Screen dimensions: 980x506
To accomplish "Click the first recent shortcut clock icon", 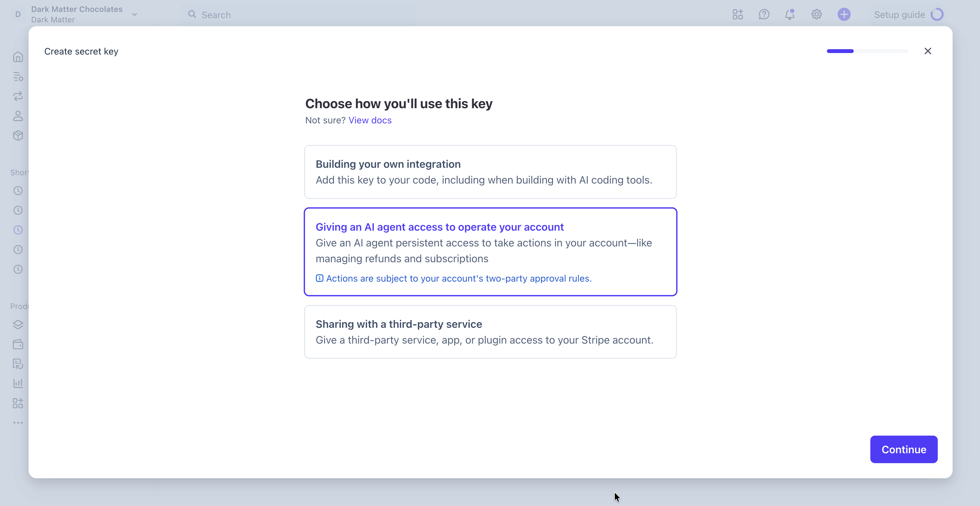I will [18, 191].
